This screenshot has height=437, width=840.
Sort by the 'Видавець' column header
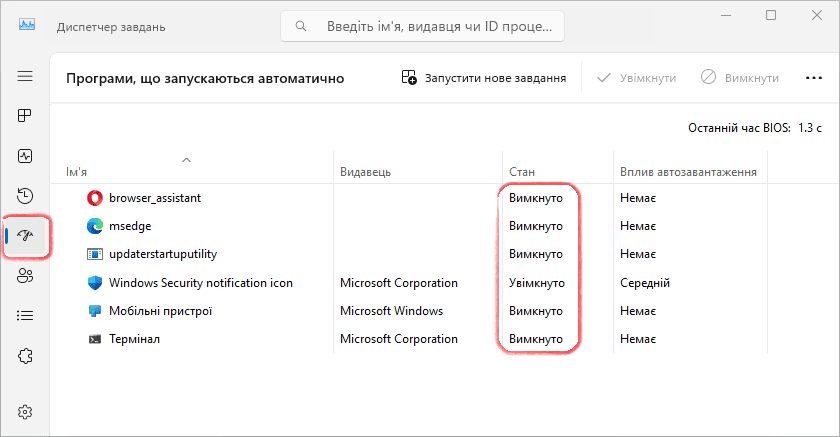[364, 171]
